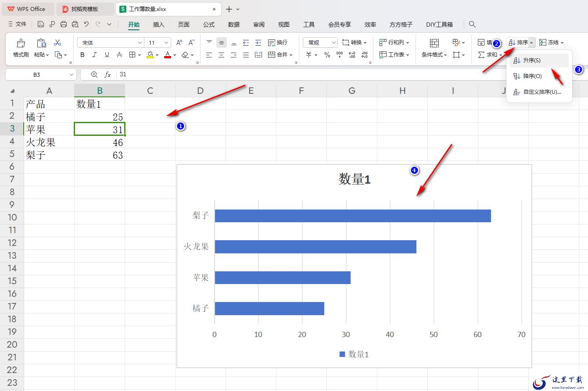Click the Undo arrow icon
Image resolution: width=588 pixels, height=391 pixels.
click(x=86, y=24)
